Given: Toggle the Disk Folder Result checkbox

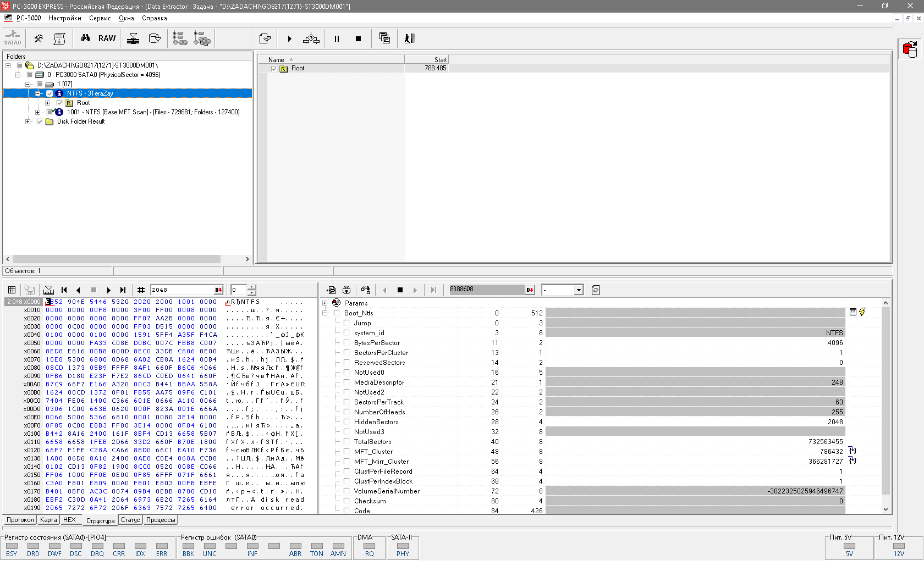Looking at the screenshot, I should tap(40, 121).
